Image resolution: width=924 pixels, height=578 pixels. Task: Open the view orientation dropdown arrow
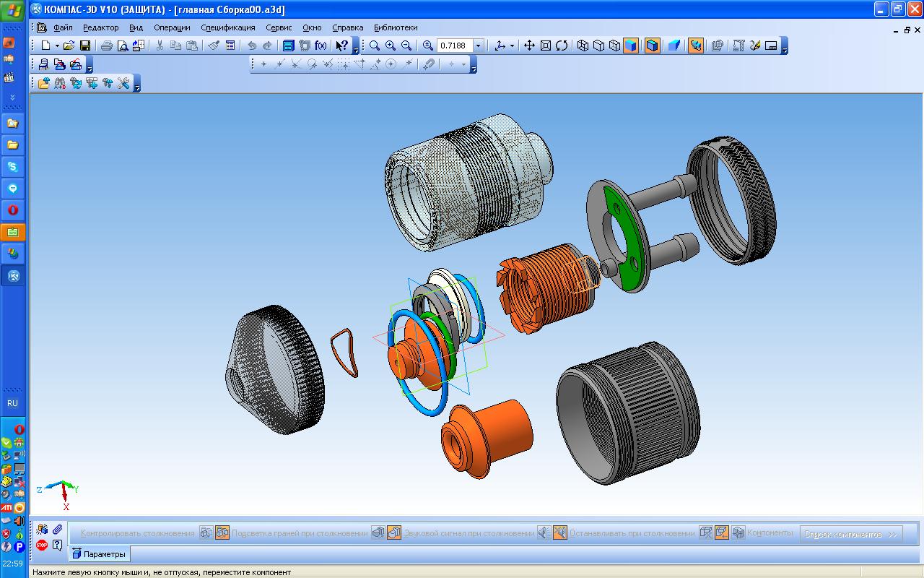coord(512,46)
